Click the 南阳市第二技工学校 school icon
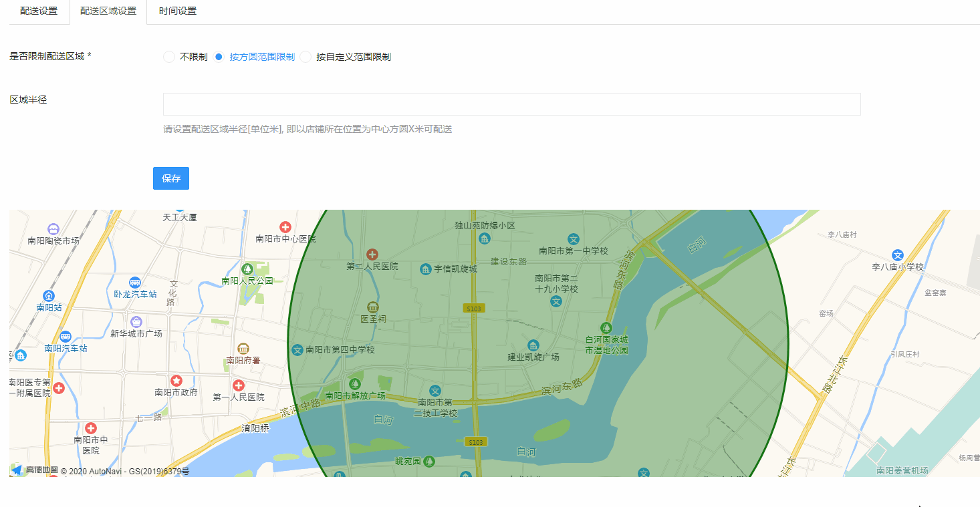Screen dimensions: 980x507 (435, 390)
